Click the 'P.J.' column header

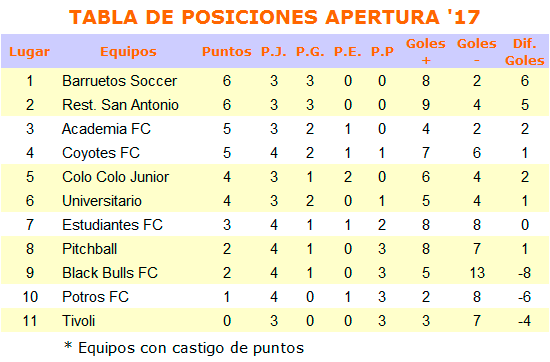click(x=274, y=52)
